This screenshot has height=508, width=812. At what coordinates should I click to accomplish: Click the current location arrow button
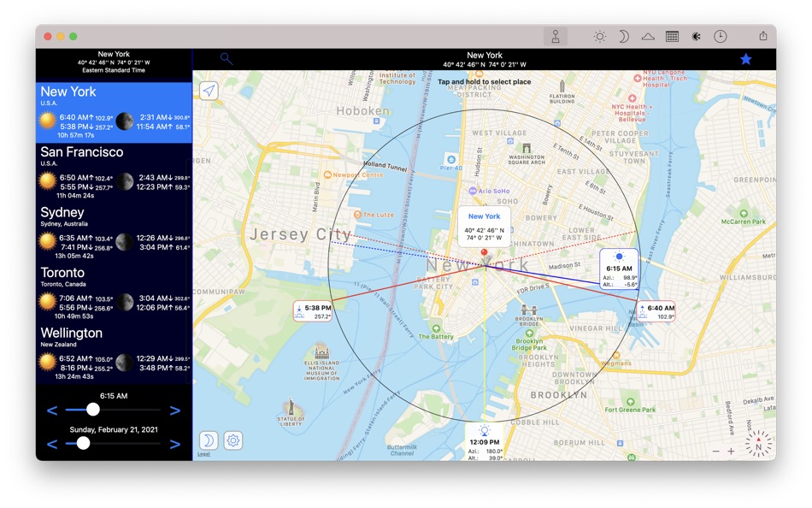pyautogui.click(x=209, y=91)
